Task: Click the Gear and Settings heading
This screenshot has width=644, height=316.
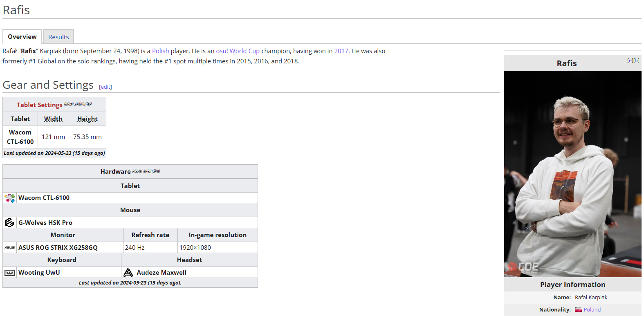Action: click(x=48, y=85)
